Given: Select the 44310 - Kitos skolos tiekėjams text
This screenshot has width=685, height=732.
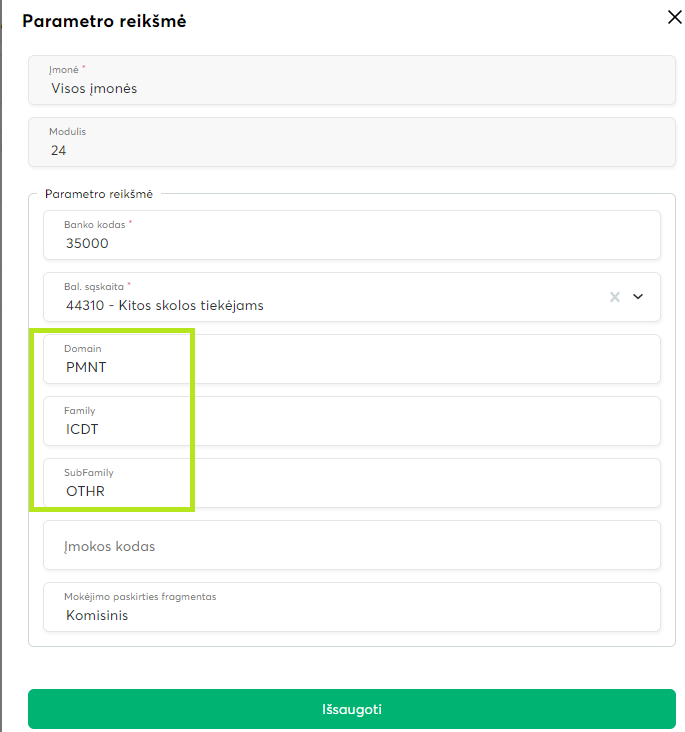Looking at the screenshot, I should click(x=165, y=305).
